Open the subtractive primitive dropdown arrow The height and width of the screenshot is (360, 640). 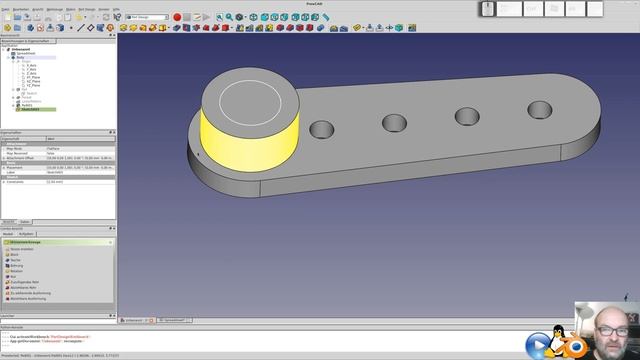pos(231,28)
